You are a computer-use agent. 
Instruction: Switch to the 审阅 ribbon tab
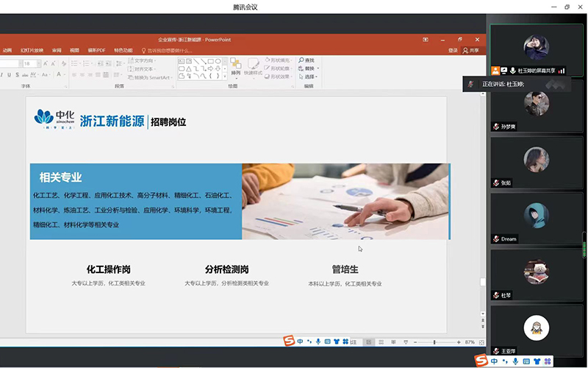(x=57, y=50)
